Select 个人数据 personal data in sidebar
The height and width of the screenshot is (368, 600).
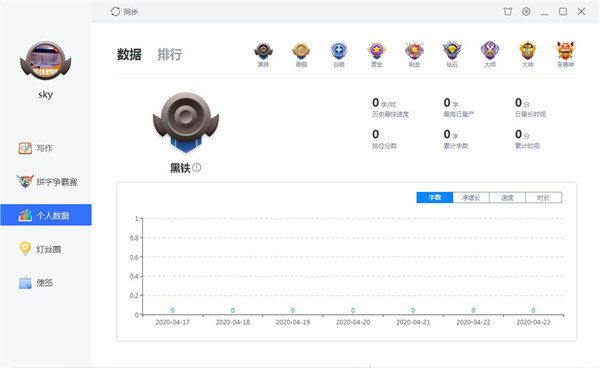click(x=46, y=215)
